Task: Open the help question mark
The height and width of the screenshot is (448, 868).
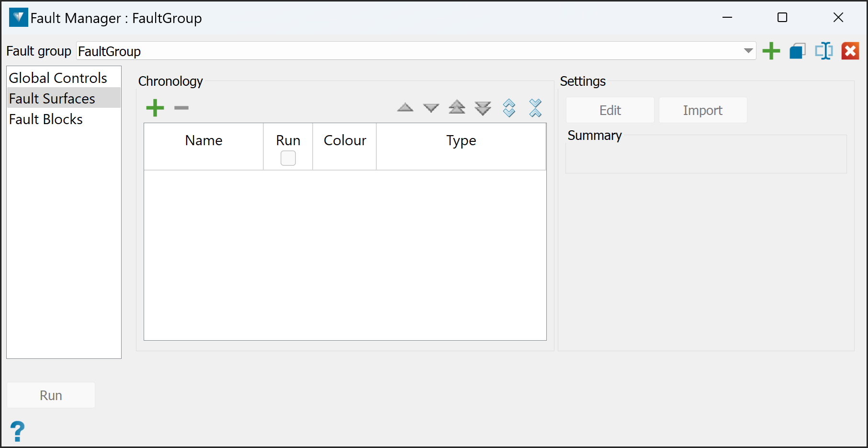Action: pyautogui.click(x=18, y=431)
